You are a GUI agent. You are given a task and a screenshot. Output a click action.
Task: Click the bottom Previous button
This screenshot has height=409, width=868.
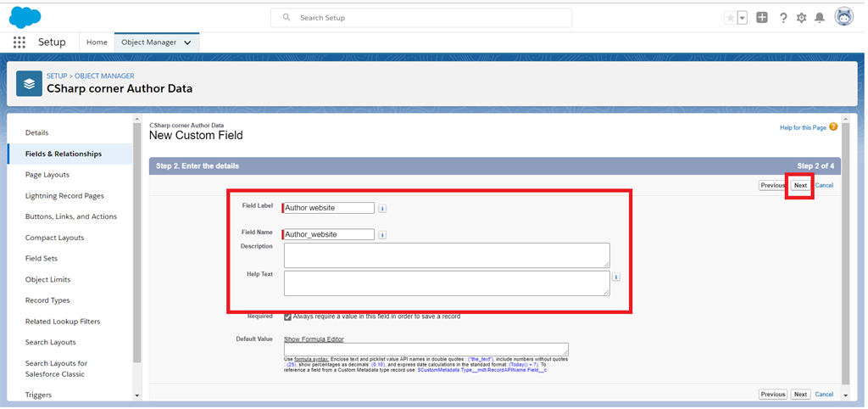pyautogui.click(x=773, y=395)
